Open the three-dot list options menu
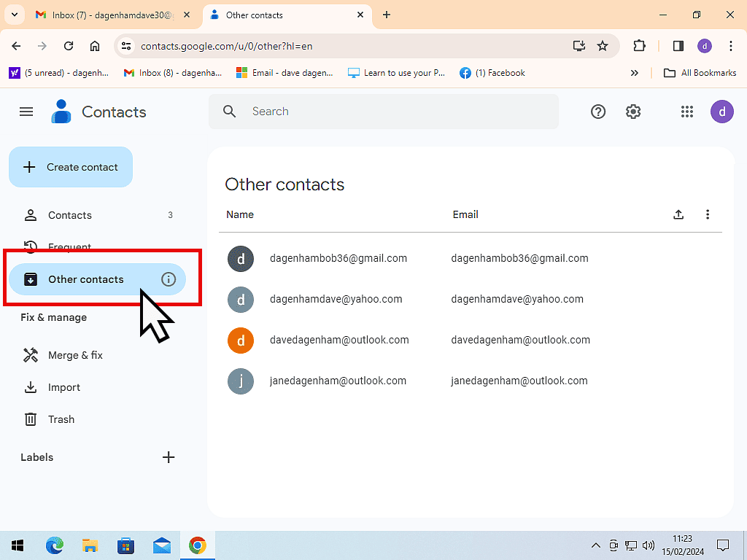The height and width of the screenshot is (560, 747). [x=708, y=214]
